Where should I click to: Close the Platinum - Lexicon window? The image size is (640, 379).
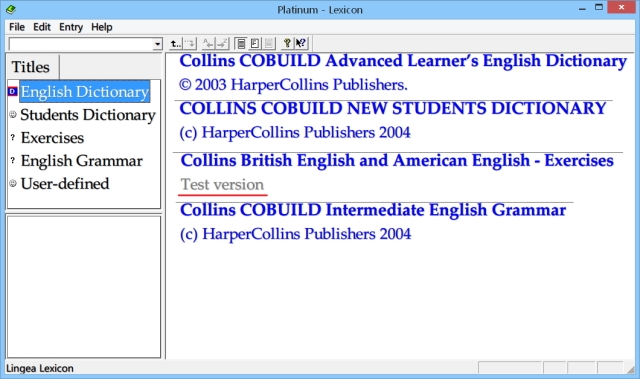[621, 8]
